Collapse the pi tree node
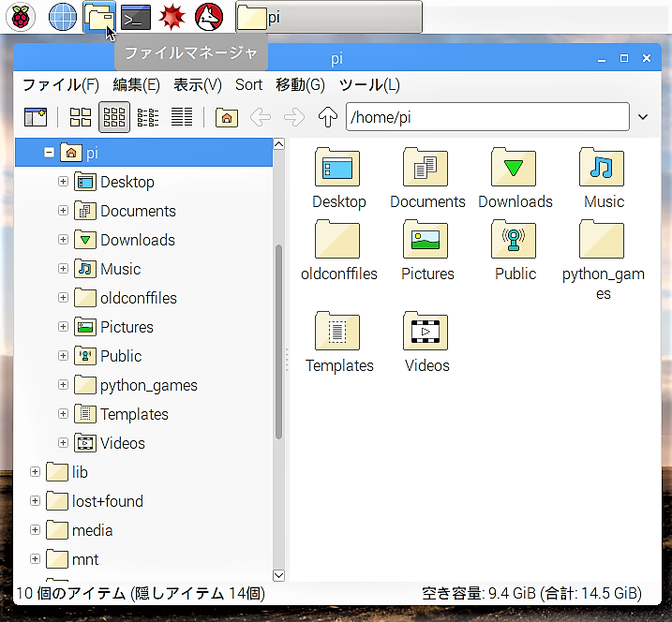Image resolution: width=672 pixels, height=622 pixels. tap(49, 153)
